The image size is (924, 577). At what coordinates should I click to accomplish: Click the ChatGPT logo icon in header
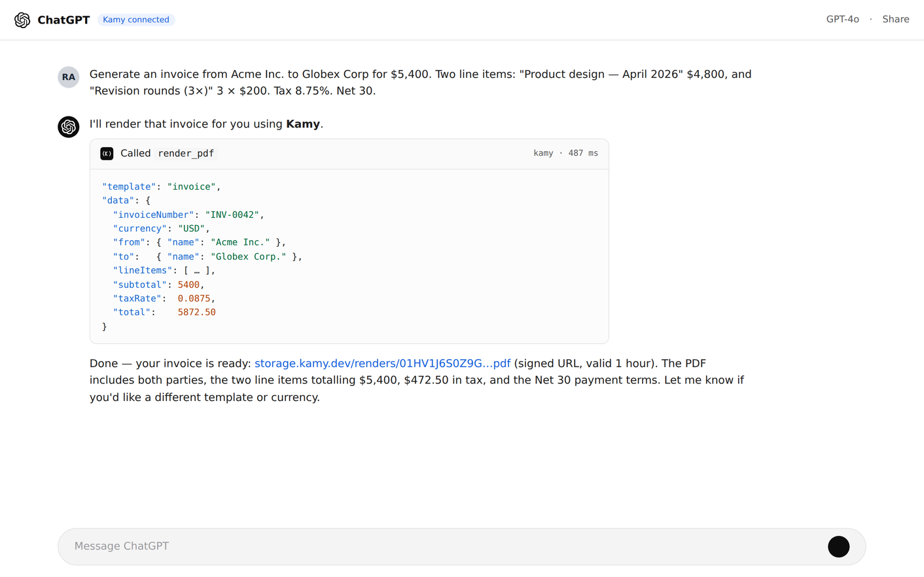pyautogui.click(x=22, y=20)
